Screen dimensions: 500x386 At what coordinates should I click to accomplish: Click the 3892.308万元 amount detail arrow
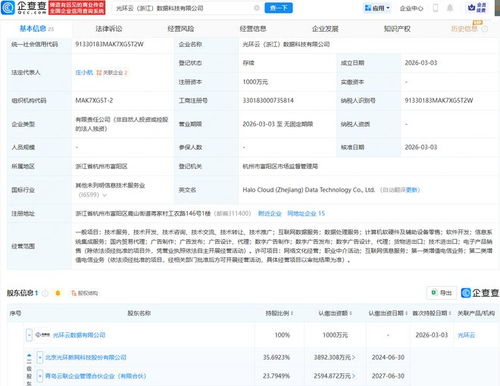click(x=353, y=357)
